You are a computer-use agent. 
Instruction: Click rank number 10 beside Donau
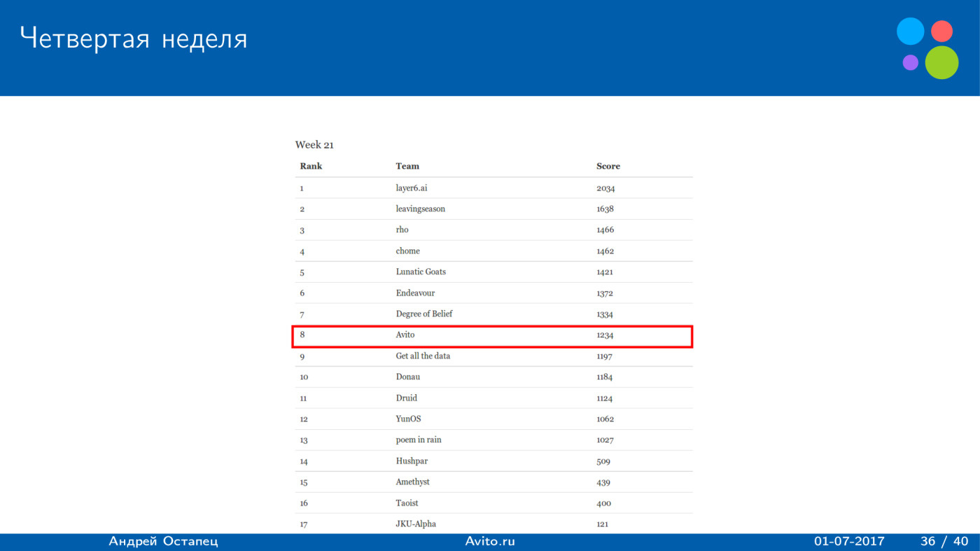click(x=304, y=377)
